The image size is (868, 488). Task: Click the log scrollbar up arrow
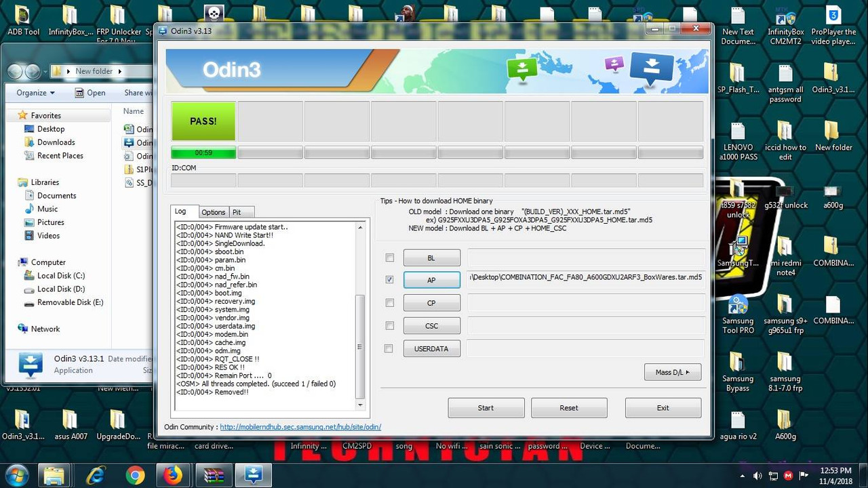(x=360, y=226)
